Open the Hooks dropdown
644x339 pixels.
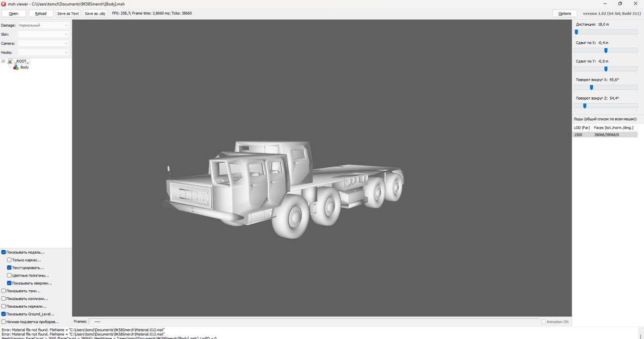(43, 52)
